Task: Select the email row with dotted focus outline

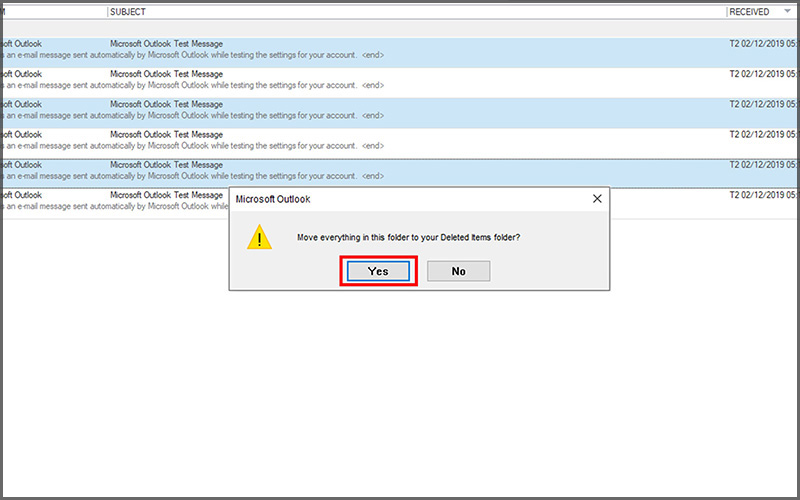Action: pos(399,172)
